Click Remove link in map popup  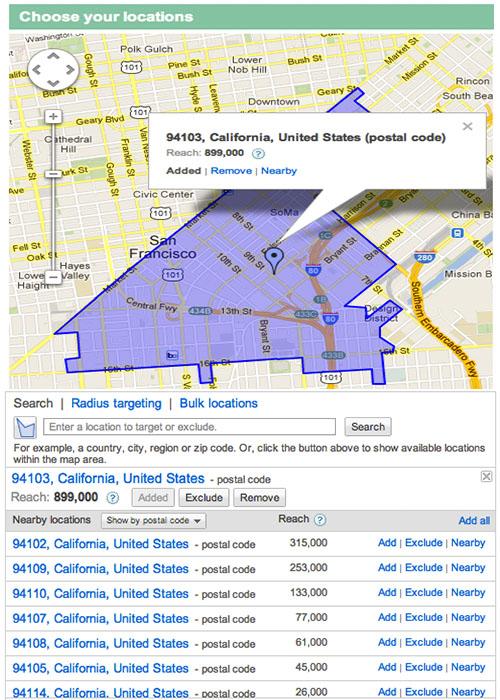231,171
